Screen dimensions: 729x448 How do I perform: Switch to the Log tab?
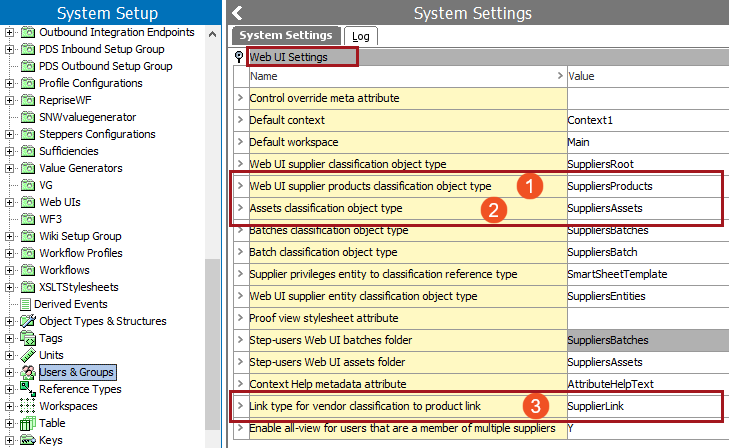pyautogui.click(x=359, y=36)
